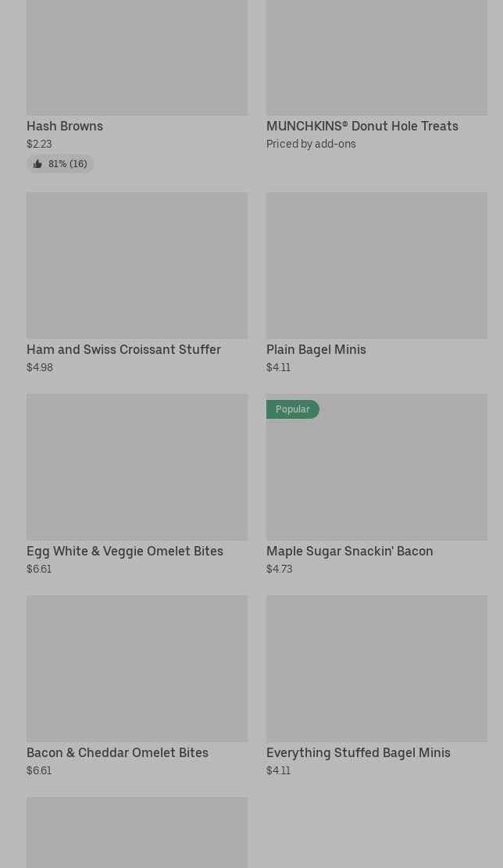Click the thumbs-up rating icon under Hash Browns

pyautogui.click(x=37, y=164)
